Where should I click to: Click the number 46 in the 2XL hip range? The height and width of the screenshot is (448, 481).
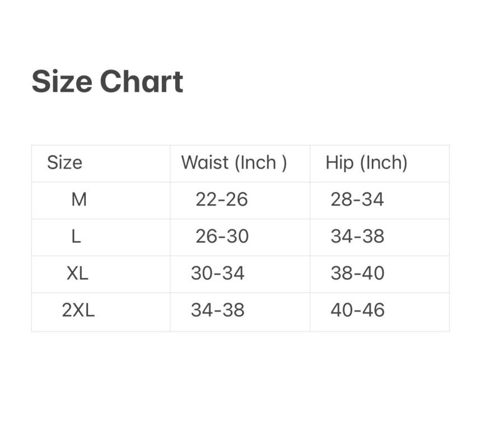pos(373,310)
